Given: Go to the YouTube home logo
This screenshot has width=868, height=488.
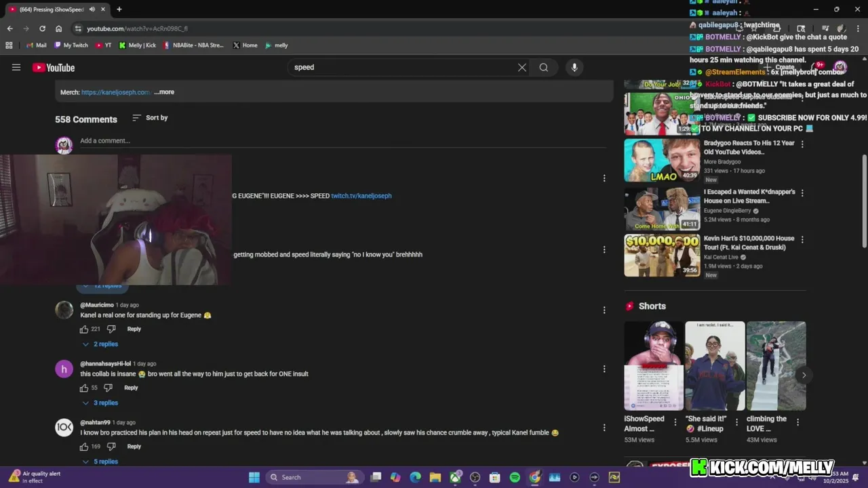Looking at the screenshot, I should pyautogui.click(x=54, y=67).
